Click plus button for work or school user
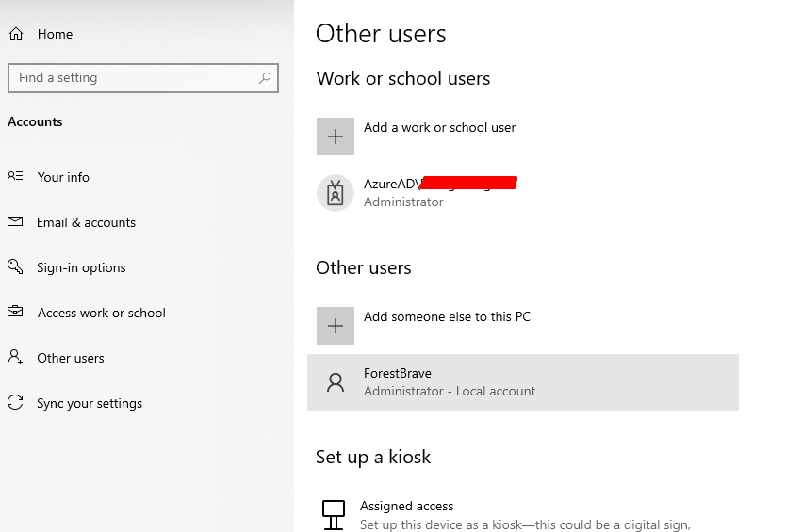The height and width of the screenshot is (532, 786). [336, 137]
